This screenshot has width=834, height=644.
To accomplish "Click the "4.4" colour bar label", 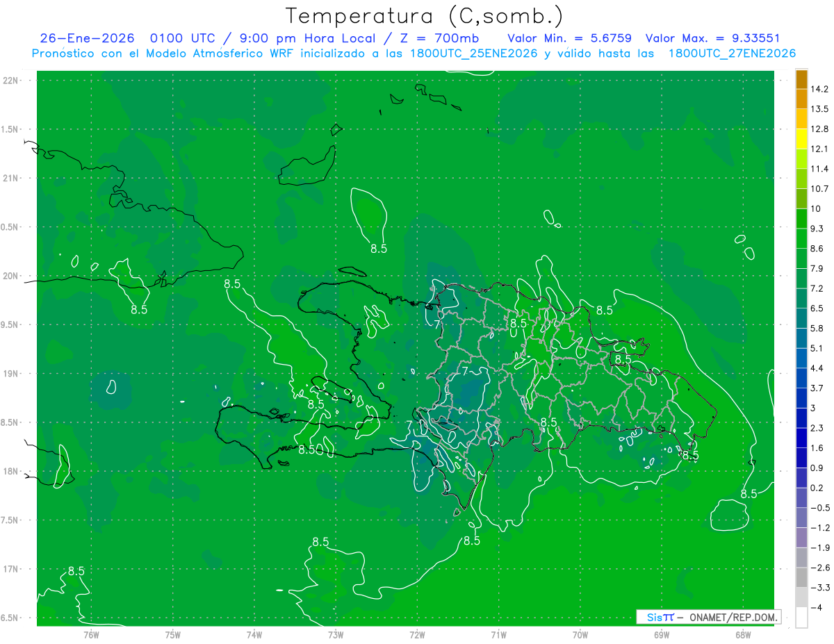I will [817, 368].
